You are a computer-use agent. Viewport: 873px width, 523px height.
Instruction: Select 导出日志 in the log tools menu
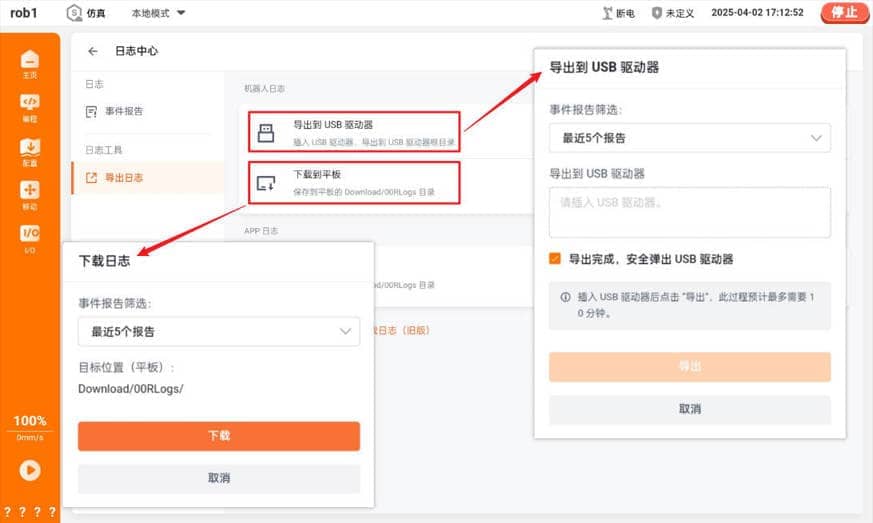[x=124, y=178]
